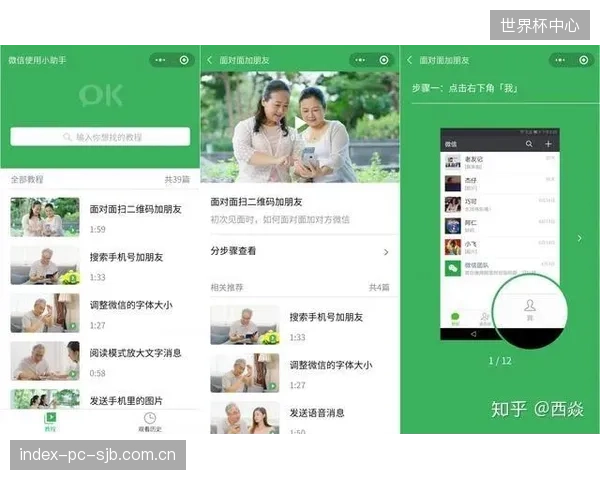Go back from the step guide screen
Screen dimensions: 600x480
tap(409, 60)
